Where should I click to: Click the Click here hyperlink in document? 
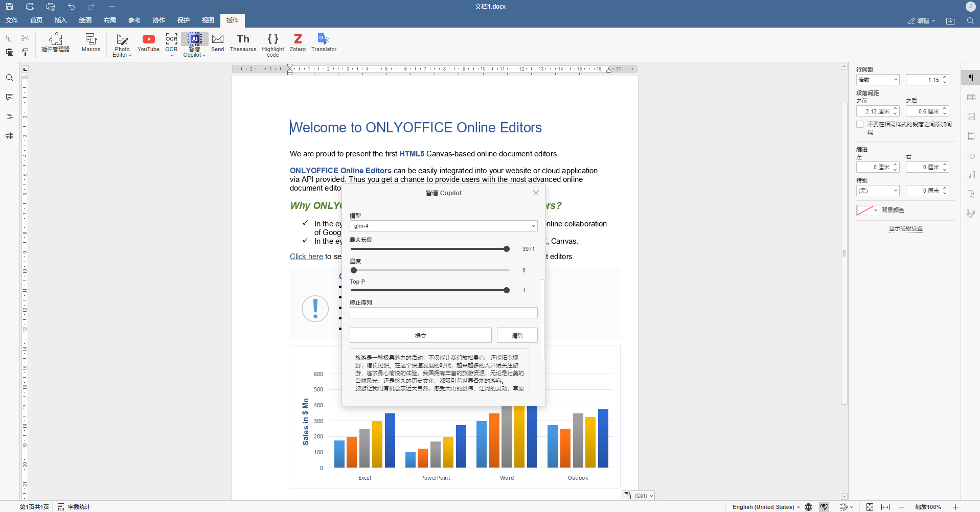coord(306,257)
